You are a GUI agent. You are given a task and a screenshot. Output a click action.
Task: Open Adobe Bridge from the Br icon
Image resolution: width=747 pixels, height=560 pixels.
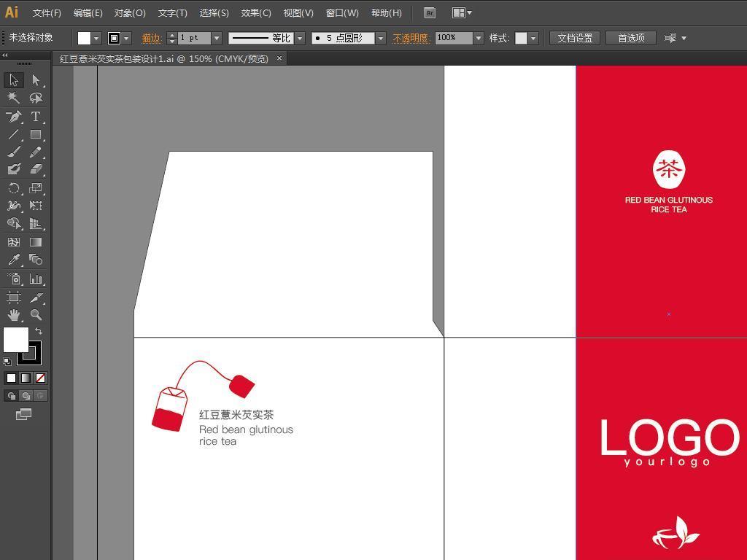point(430,12)
